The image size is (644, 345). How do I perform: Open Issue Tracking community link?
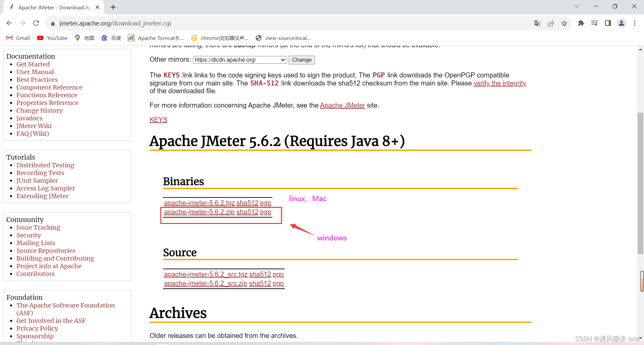tap(38, 227)
